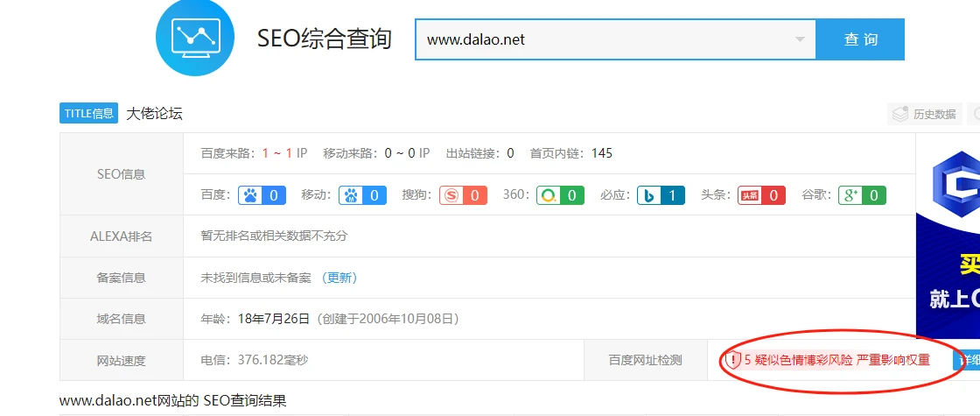Click the 首页内链 count 145

602,153
